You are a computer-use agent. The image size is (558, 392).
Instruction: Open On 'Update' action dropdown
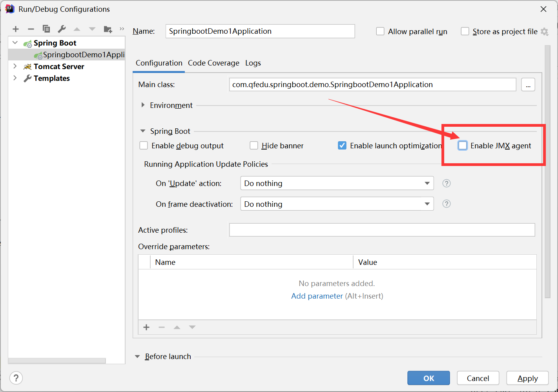coord(337,183)
